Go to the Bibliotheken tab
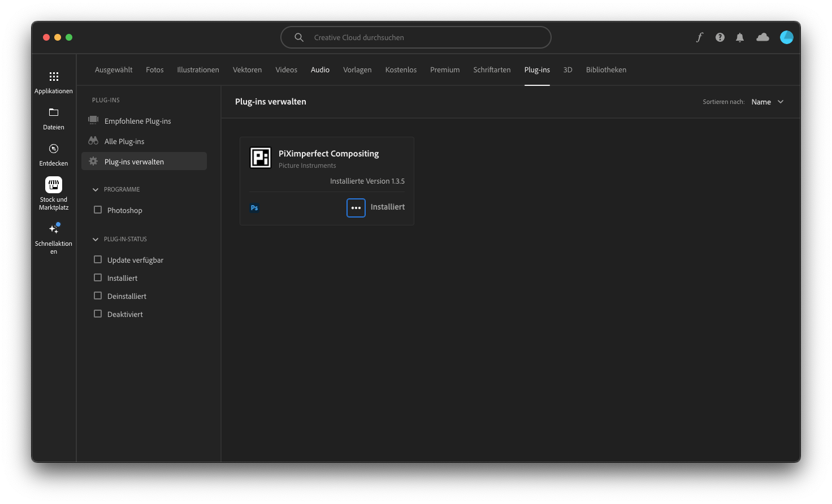832x504 pixels. coord(606,70)
